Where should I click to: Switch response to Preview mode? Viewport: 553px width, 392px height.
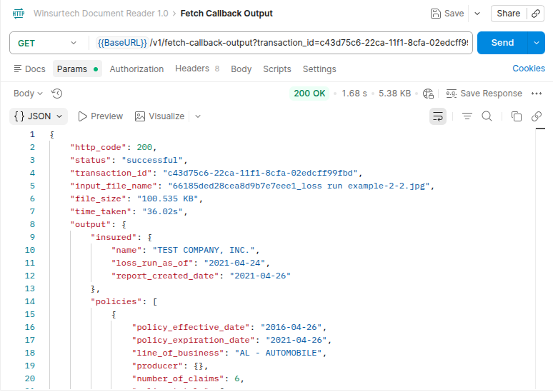coord(100,116)
